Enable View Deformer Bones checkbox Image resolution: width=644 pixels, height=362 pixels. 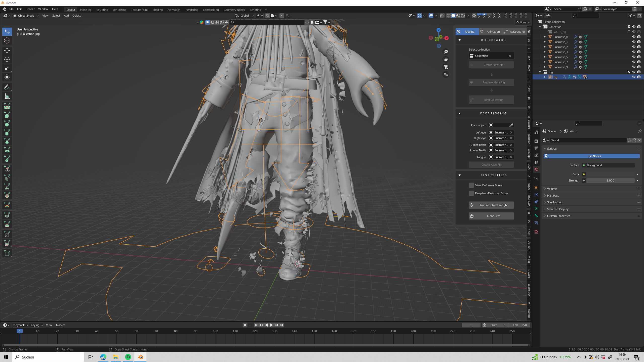click(x=471, y=185)
